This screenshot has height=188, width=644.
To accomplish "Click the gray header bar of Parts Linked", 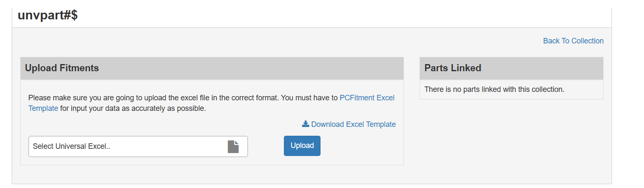I will (511, 68).
